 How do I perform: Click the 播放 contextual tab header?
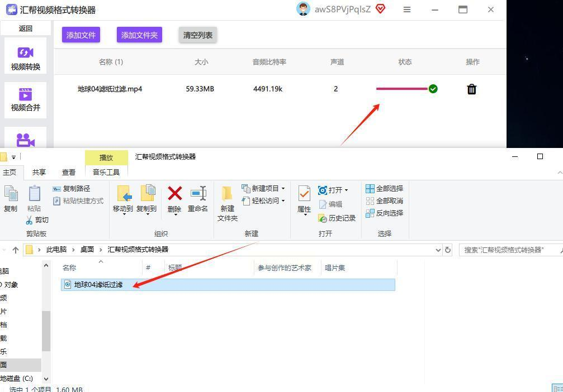pyautogui.click(x=106, y=158)
